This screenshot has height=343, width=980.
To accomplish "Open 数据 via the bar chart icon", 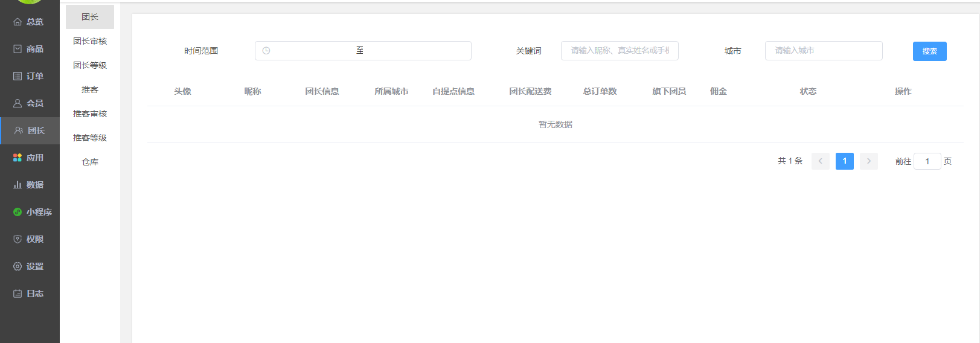I will [x=18, y=185].
